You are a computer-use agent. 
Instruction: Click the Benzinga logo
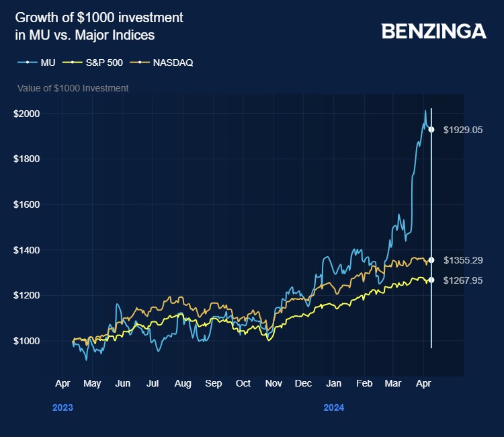(x=433, y=31)
